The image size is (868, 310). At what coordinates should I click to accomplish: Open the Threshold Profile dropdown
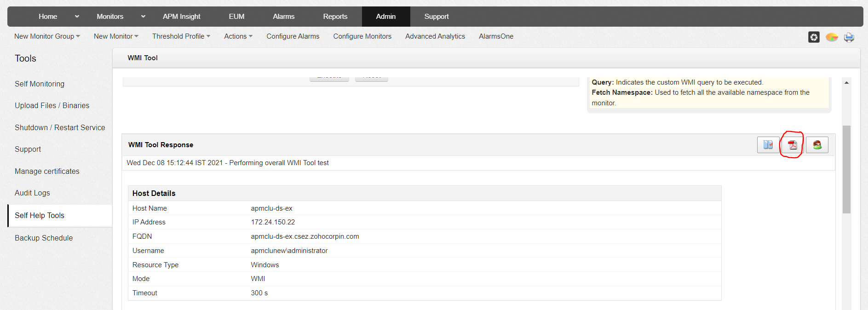181,36
